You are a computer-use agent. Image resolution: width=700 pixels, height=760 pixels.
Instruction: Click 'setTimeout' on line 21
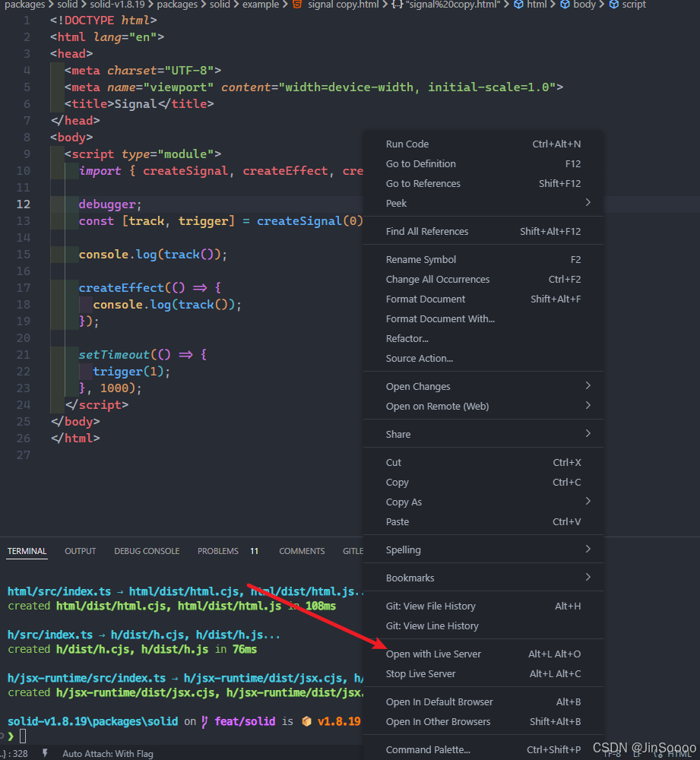(x=115, y=355)
